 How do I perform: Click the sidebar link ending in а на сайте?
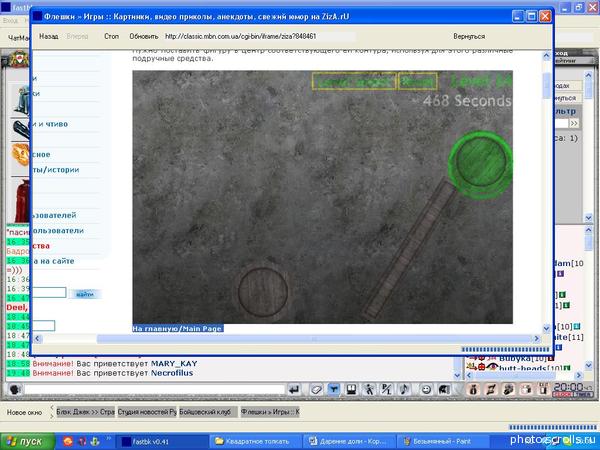[x=53, y=261]
